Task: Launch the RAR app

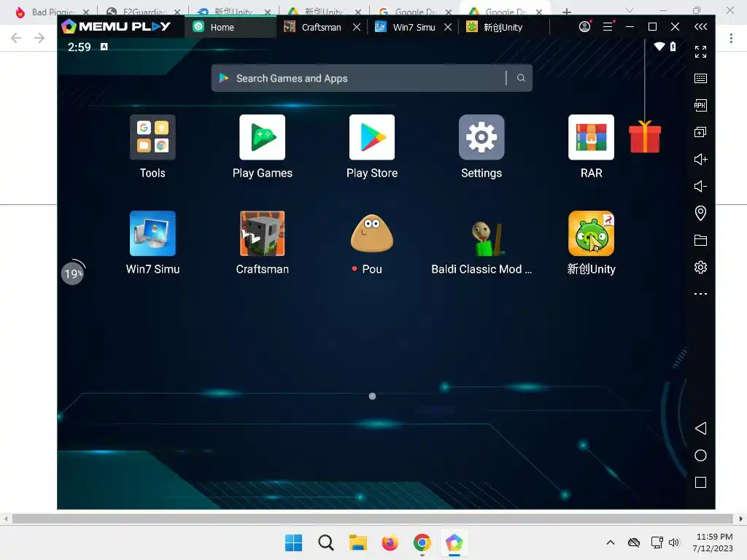Action: pos(591,137)
